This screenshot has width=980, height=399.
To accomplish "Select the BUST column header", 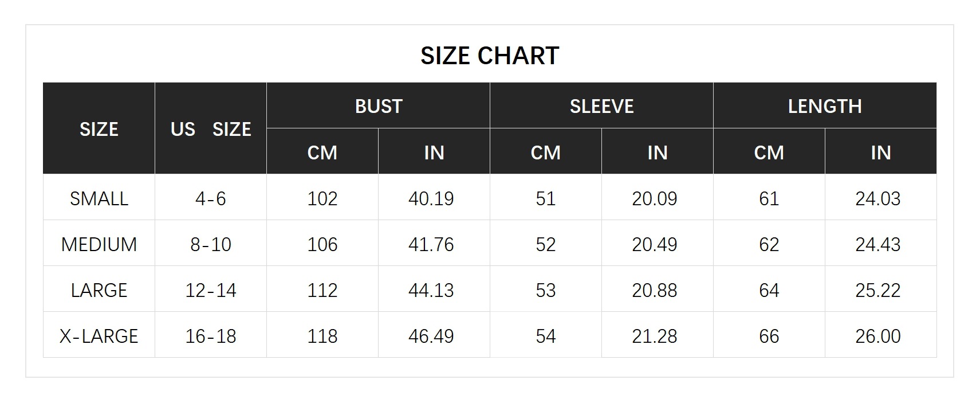I will 378,106.
